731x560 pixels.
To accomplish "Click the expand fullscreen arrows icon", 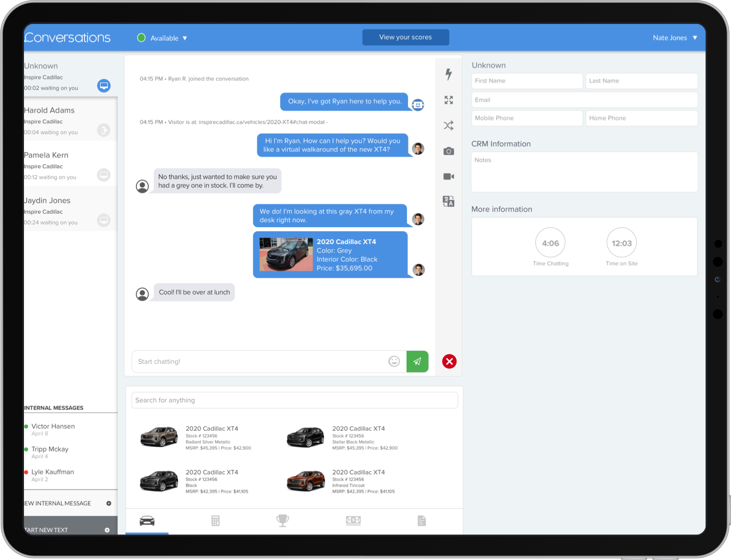I will 448,100.
